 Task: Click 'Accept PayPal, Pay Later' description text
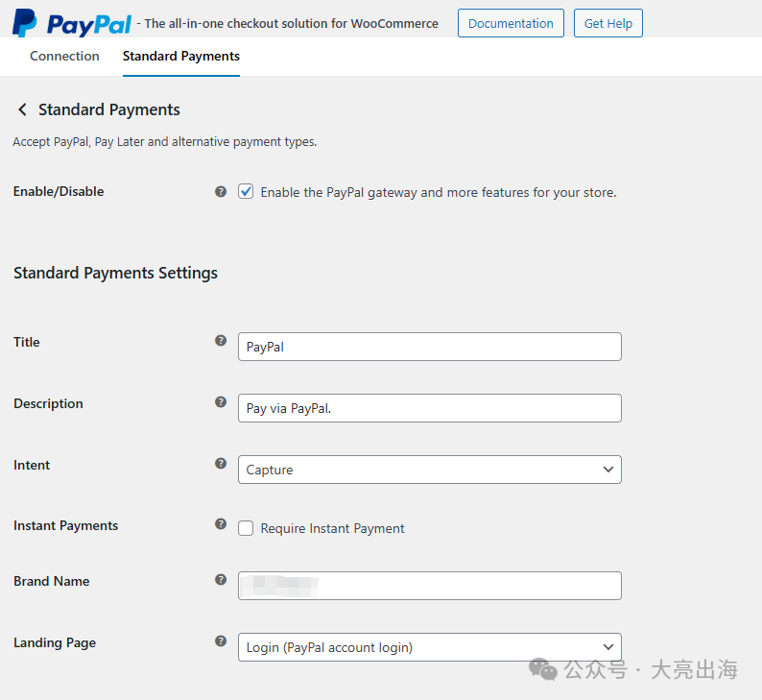165,142
